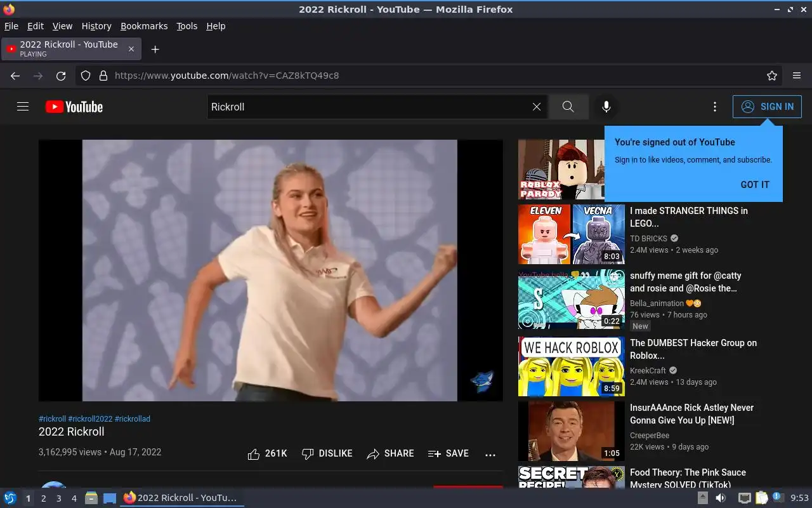Click the video player to pause
812x508 pixels.
point(270,271)
